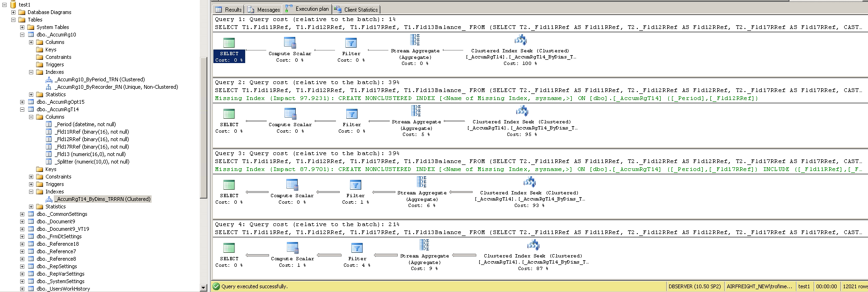The width and height of the screenshot is (868, 292).
Task: Expand the dbo._Reference18 table
Action: pos(22,244)
